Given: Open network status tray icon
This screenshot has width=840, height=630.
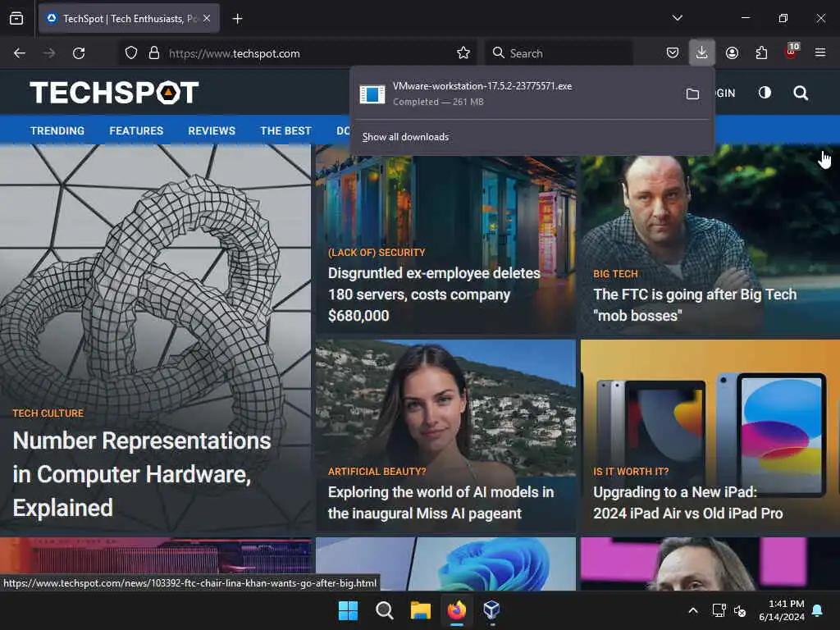Looking at the screenshot, I should click(x=719, y=610).
